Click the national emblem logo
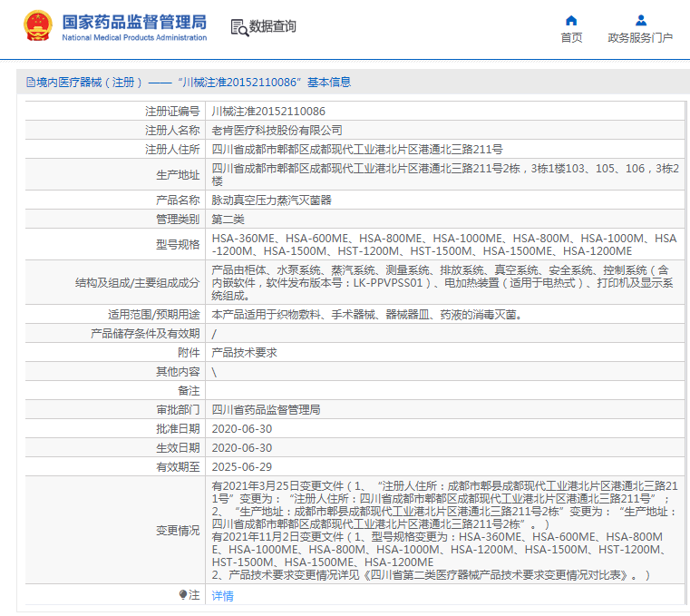 37,26
